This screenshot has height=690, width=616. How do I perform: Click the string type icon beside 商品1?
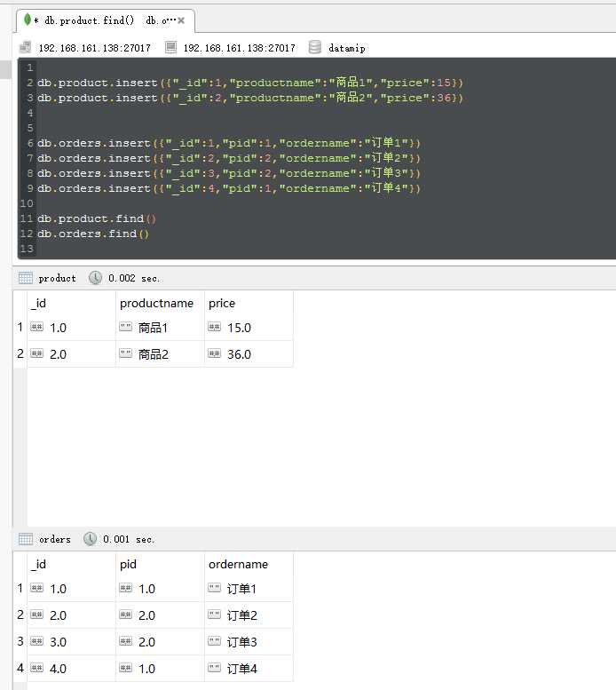(126, 327)
